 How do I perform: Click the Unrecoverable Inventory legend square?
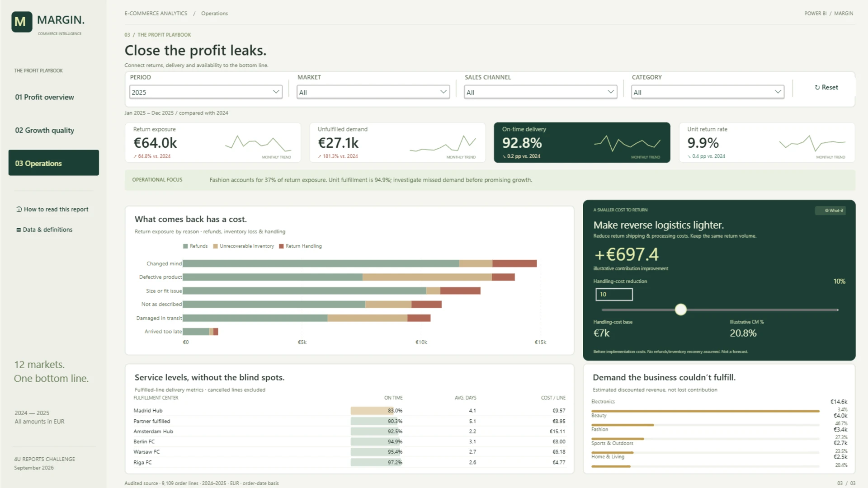tap(215, 246)
